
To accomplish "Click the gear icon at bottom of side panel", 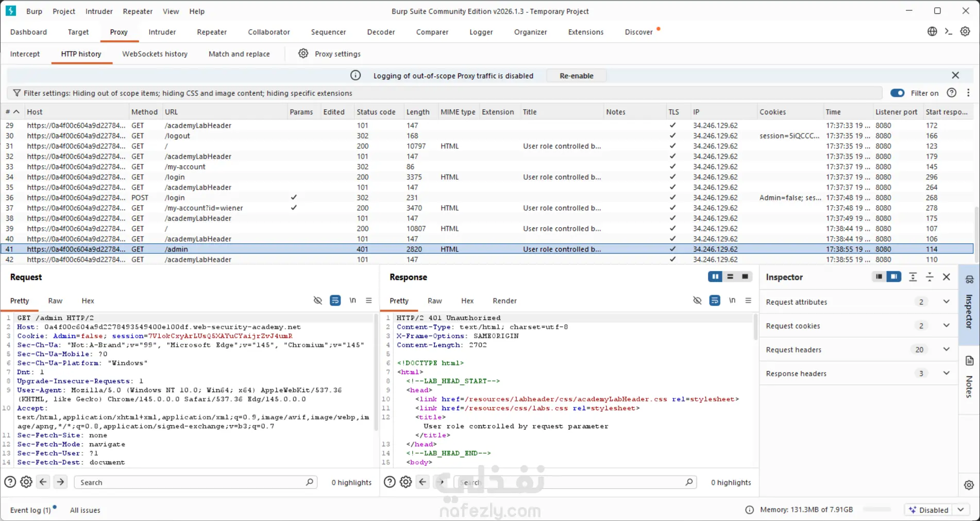I will [969, 485].
